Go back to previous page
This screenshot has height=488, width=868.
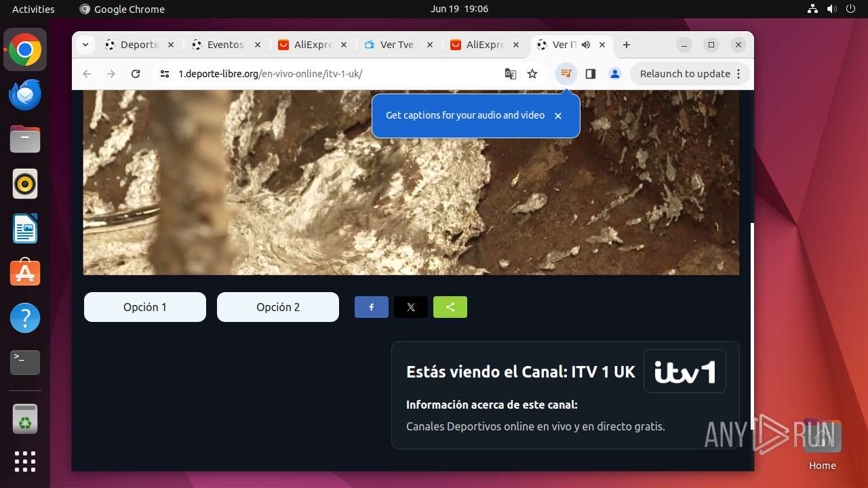[87, 74]
